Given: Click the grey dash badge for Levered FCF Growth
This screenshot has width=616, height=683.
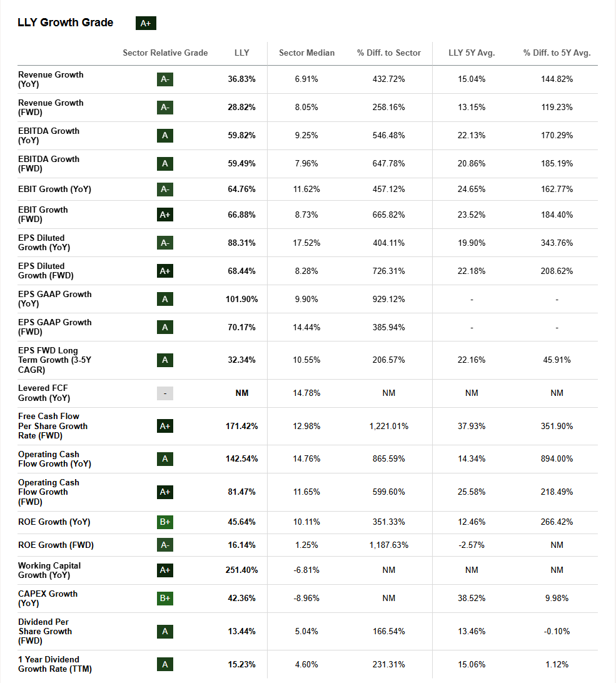Looking at the screenshot, I should click(x=165, y=393).
